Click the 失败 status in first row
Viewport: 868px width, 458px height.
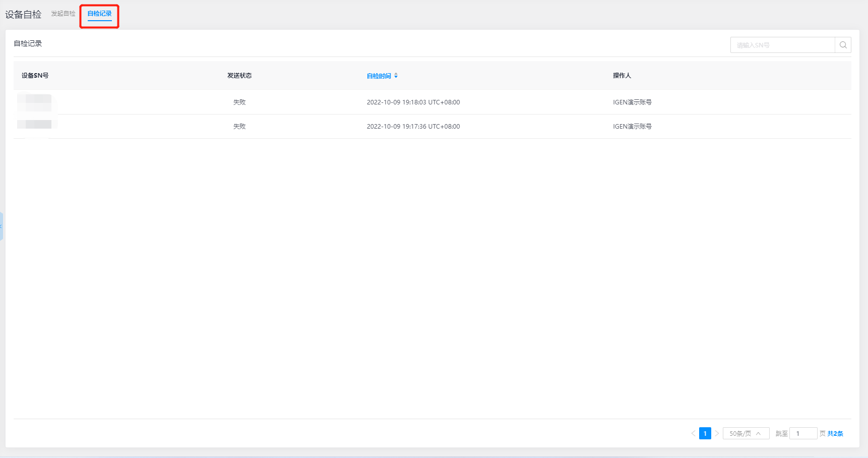[239, 102]
